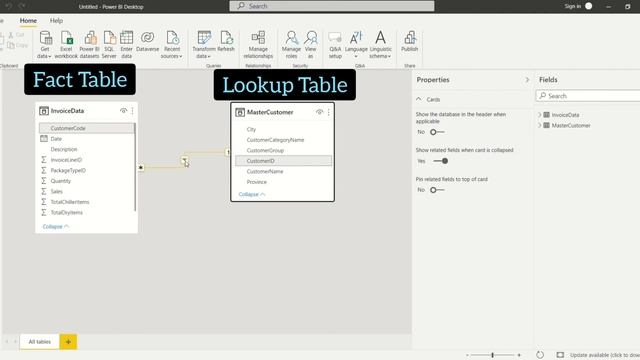Reset the diagram layout

click(540, 355)
